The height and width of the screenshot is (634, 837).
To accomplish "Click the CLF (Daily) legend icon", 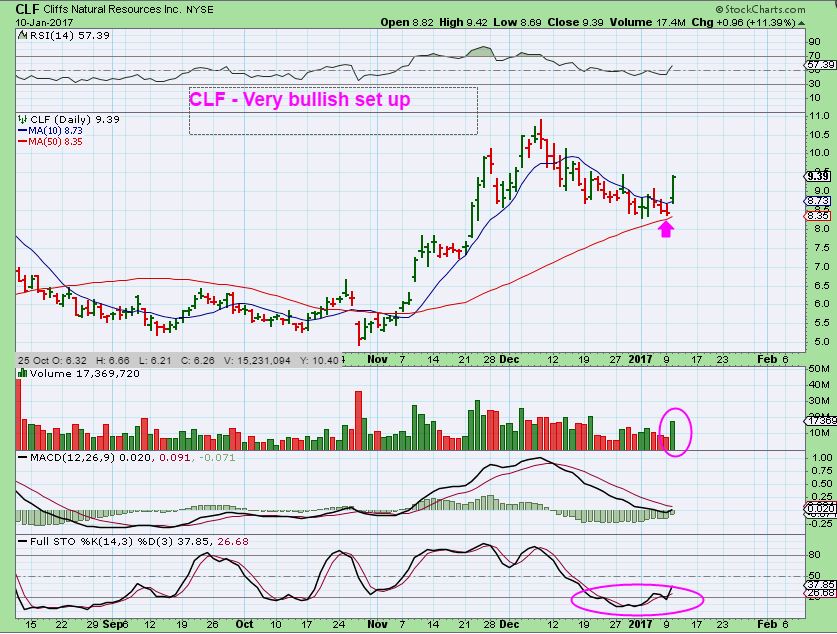I will (x=22, y=119).
